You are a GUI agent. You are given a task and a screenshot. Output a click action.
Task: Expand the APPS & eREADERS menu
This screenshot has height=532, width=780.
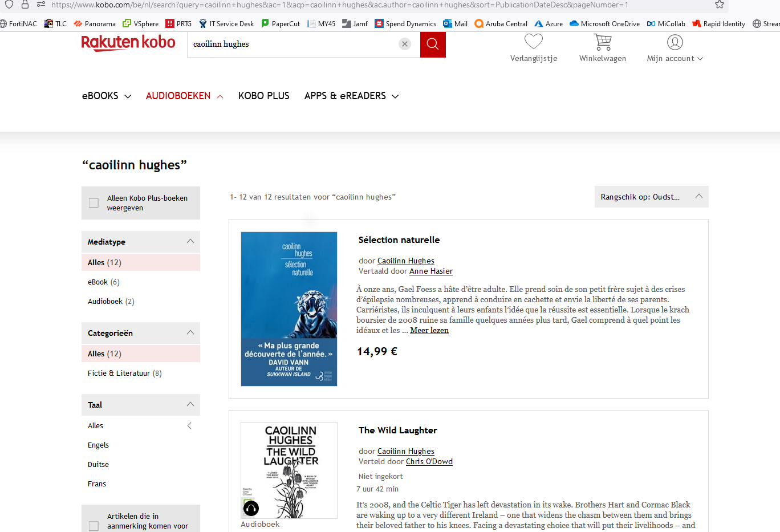pos(351,96)
